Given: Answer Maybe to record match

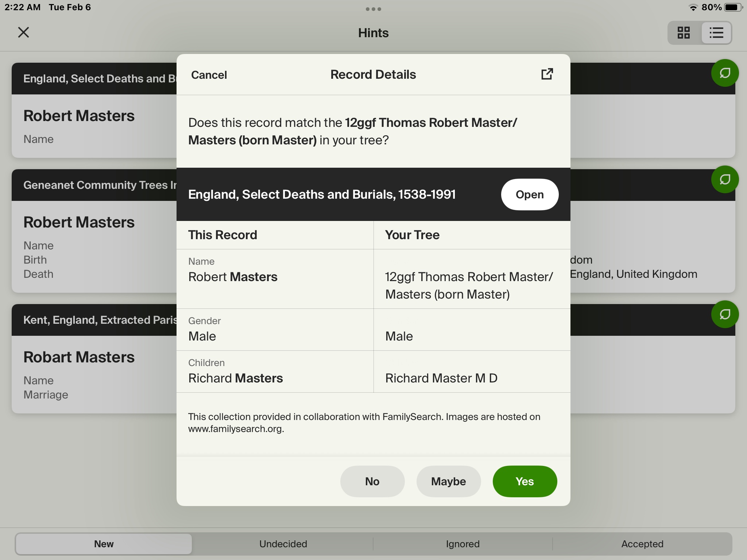Looking at the screenshot, I should click(448, 481).
